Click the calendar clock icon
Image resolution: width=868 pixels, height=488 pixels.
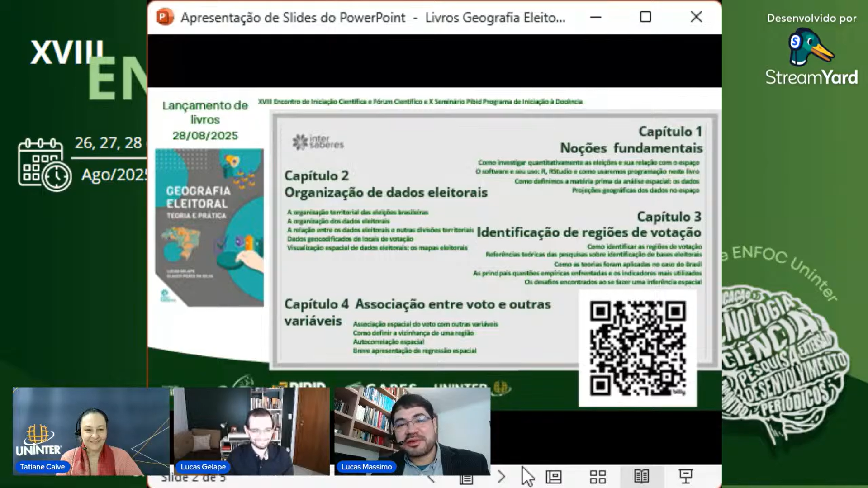[x=44, y=165]
